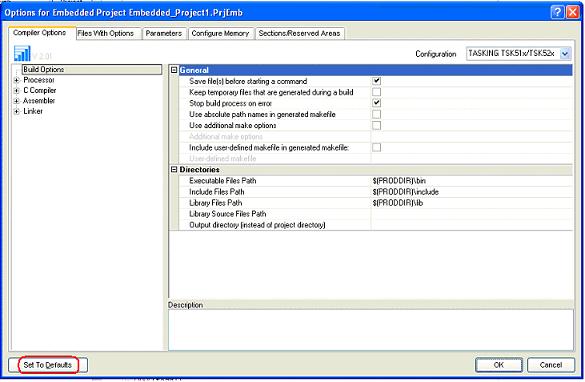The height and width of the screenshot is (382, 585).
Task: Check Use additional make options box
Action: coord(376,125)
